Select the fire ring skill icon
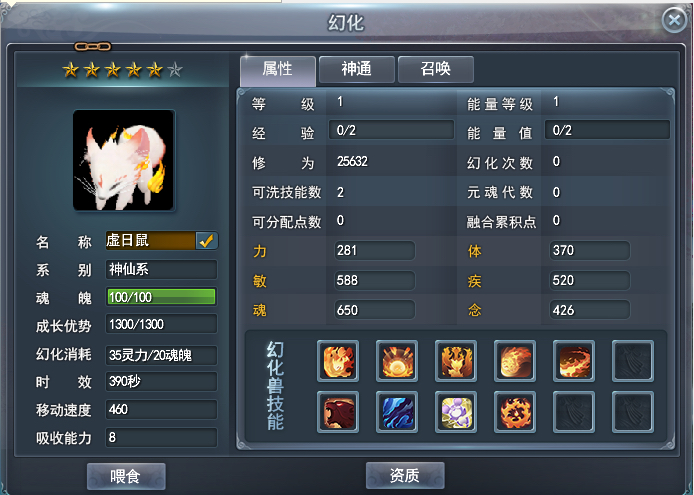The height and width of the screenshot is (495, 694). 515,412
